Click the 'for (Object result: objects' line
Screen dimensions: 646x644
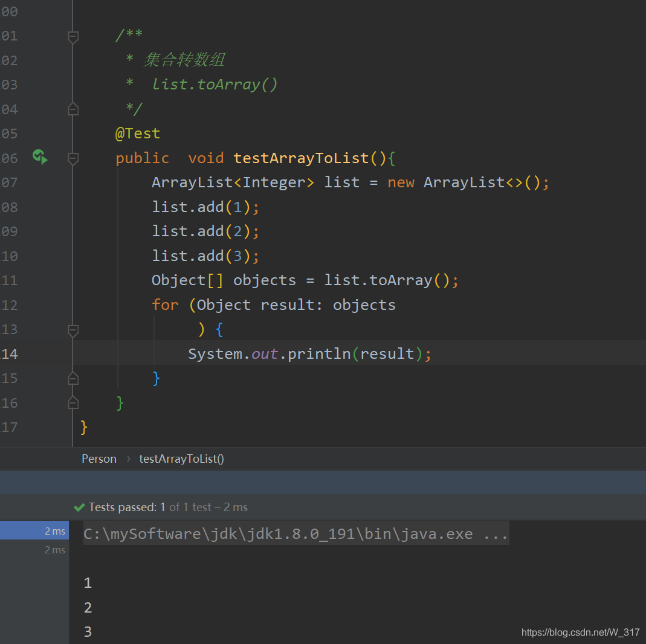[x=274, y=305]
